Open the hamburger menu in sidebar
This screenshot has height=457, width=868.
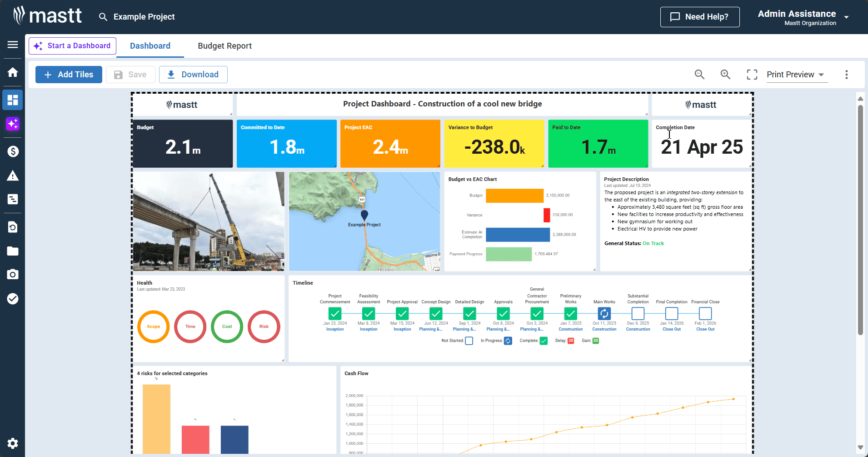coord(13,45)
